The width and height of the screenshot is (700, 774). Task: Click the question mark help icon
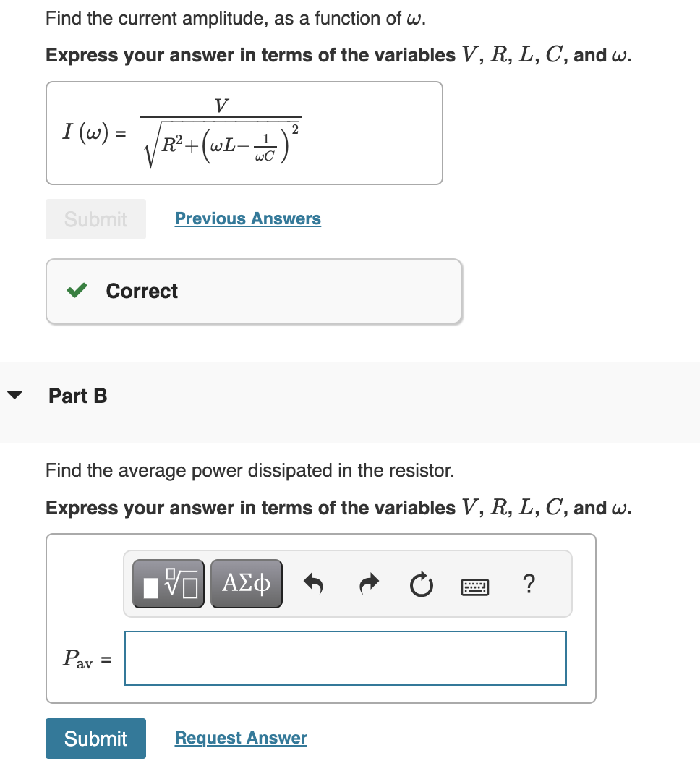(529, 583)
